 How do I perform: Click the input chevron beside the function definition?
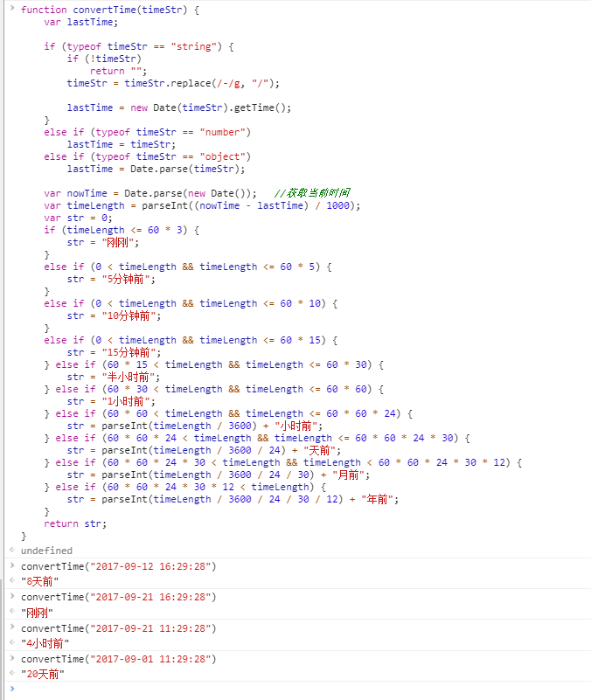click(x=12, y=8)
